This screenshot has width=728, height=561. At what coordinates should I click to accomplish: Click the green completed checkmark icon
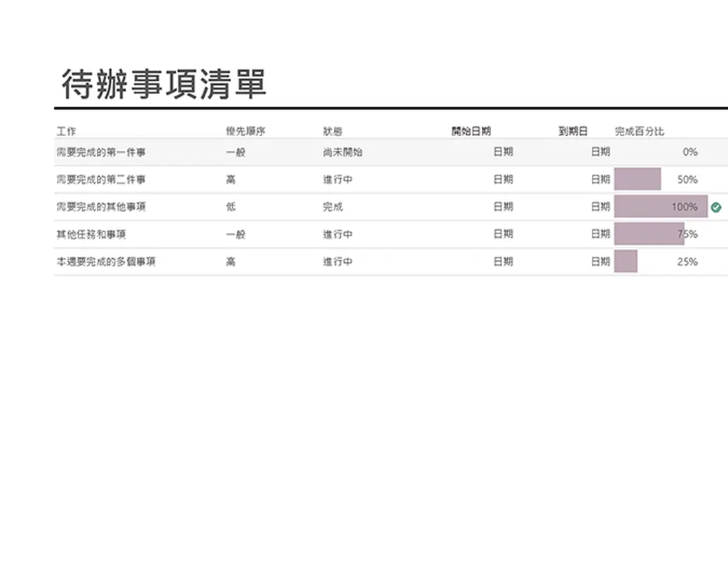pyautogui.click(x=715, y=206)
